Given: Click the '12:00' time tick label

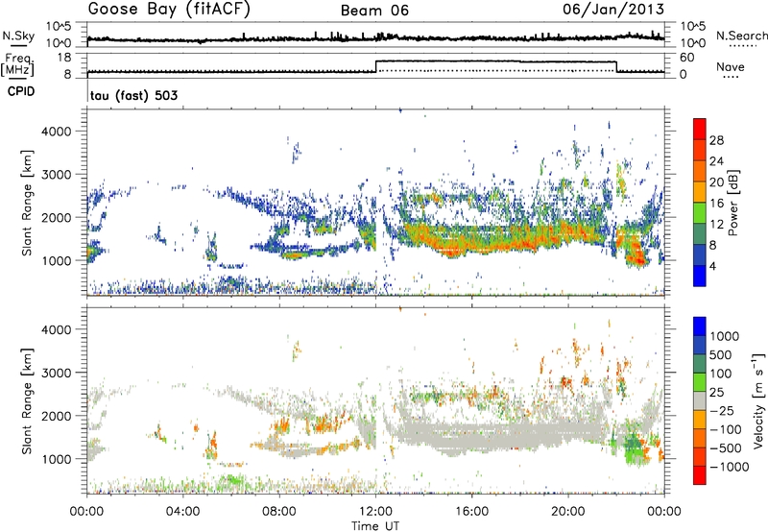Looking at the screenshot, I should tap(375, 512).
